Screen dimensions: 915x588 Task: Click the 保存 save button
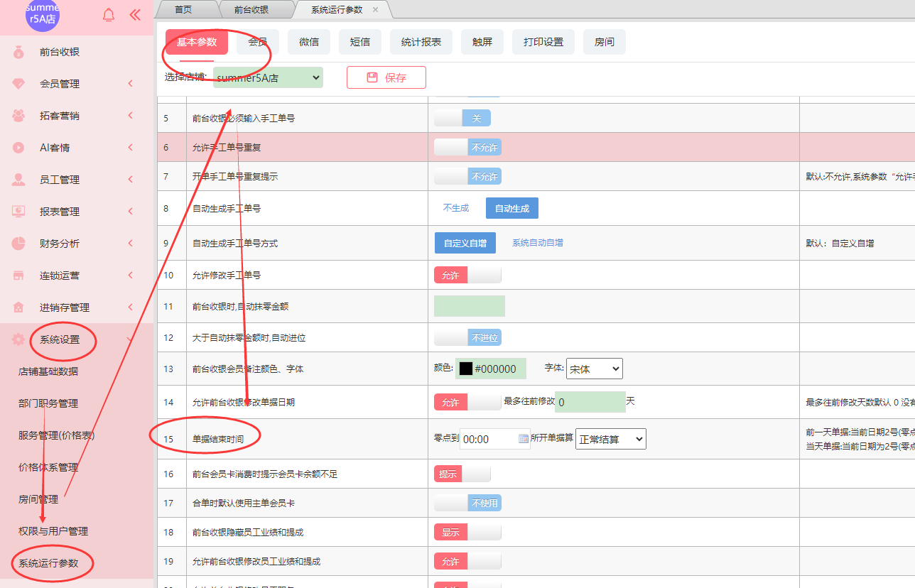coord(386,77)
